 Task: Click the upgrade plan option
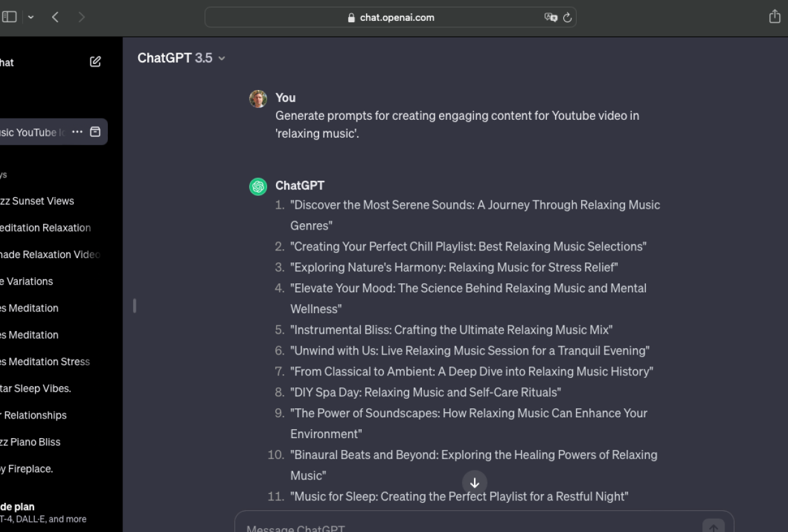click(x=43, y=512)
